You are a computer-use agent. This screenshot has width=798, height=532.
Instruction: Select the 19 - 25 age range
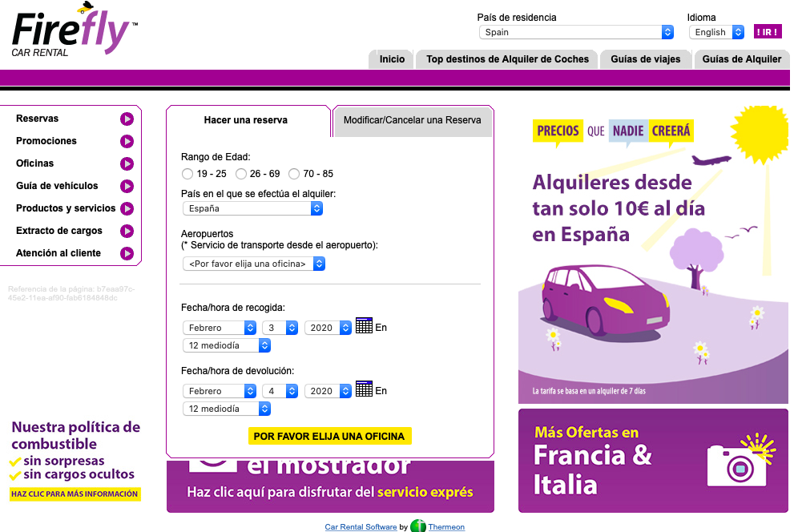187,174
